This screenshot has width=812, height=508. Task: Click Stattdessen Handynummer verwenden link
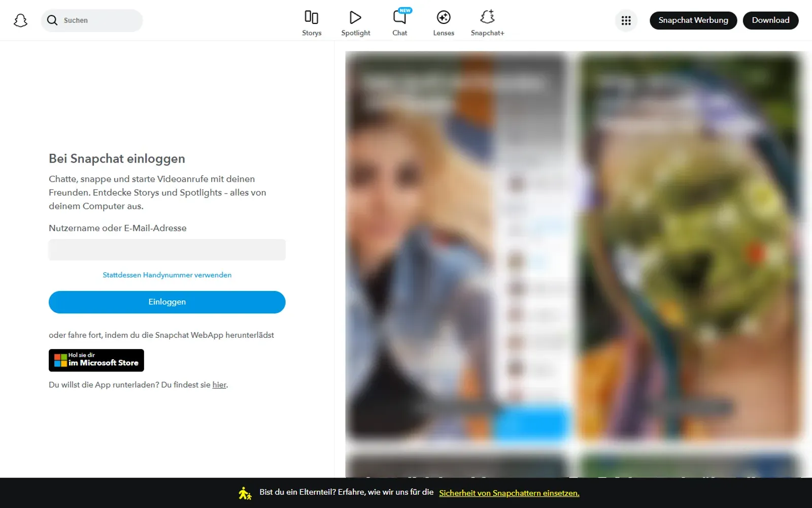pyautogui.click(x=167, y=275)
